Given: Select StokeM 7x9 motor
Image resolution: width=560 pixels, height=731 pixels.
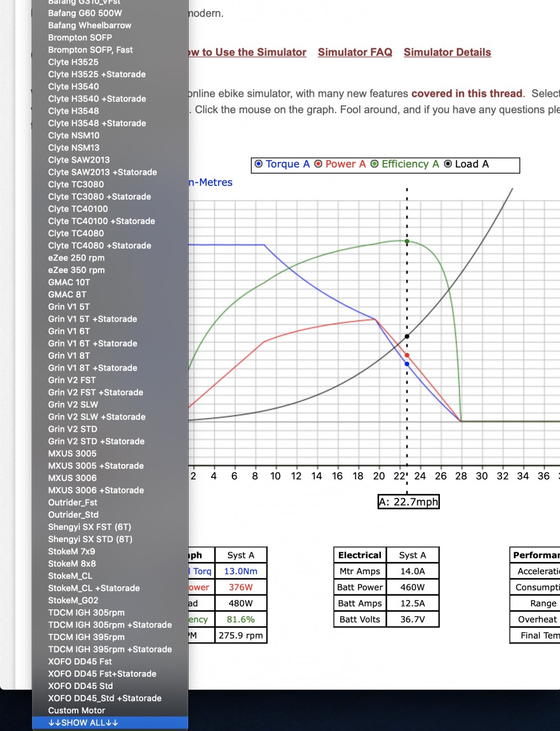Looking at the screenshot, I should (110, 551).
